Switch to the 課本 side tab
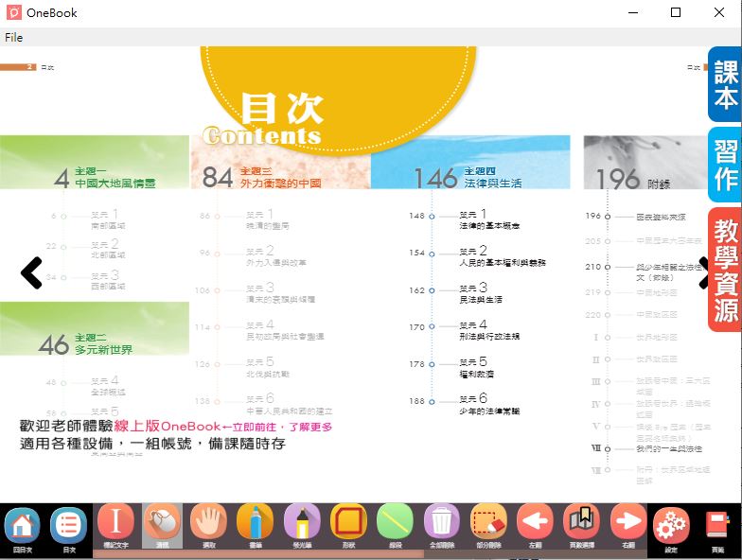Screen dimensions: 742x560 tap(725, 84)
